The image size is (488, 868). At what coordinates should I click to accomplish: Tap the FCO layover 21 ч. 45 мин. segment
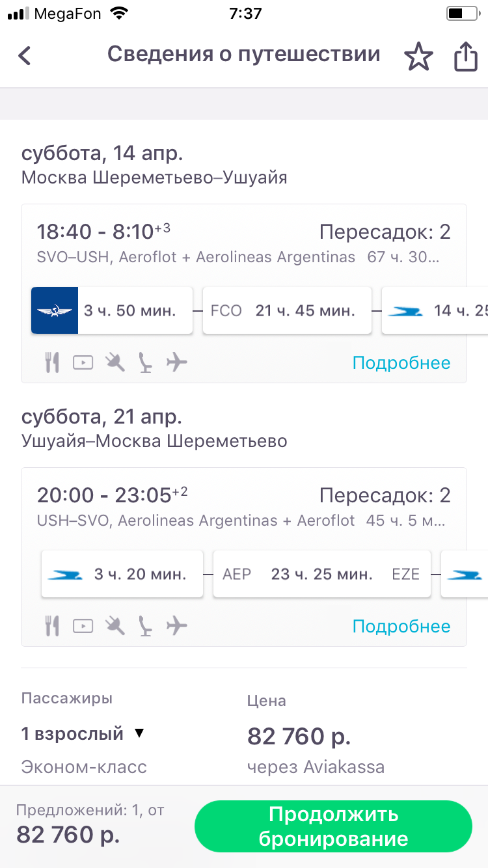(287, 310)
